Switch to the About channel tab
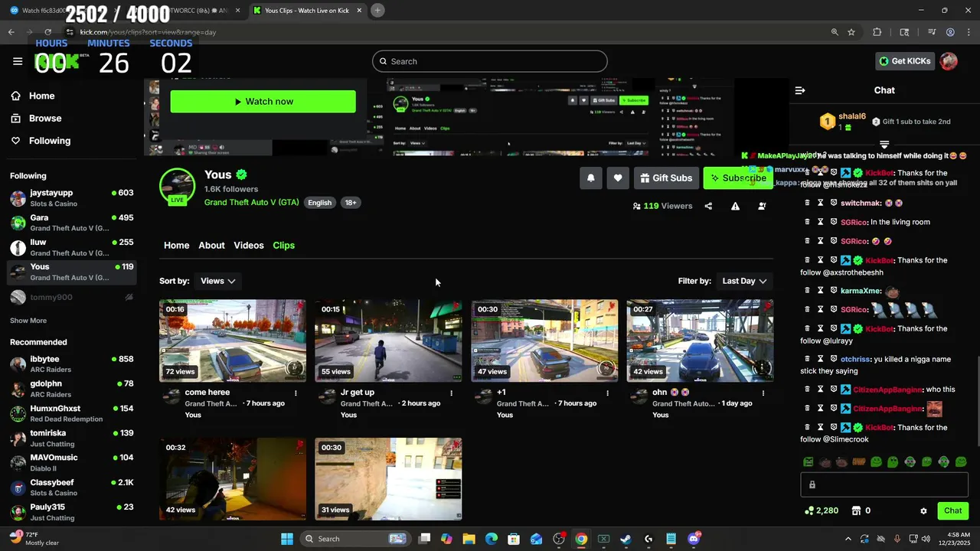 point(211,246)
